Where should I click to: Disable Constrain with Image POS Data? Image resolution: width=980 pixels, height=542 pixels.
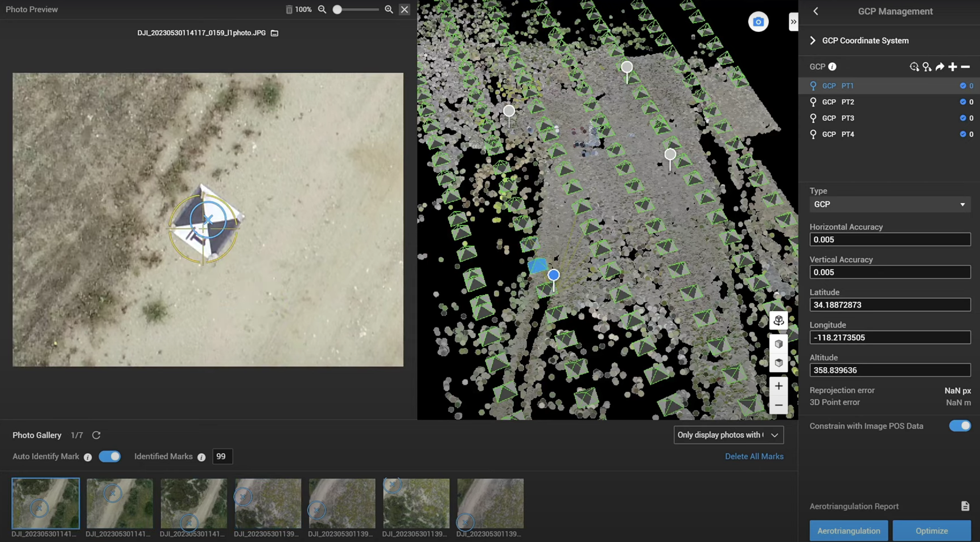pyautogui.click(x=960, y=426)
